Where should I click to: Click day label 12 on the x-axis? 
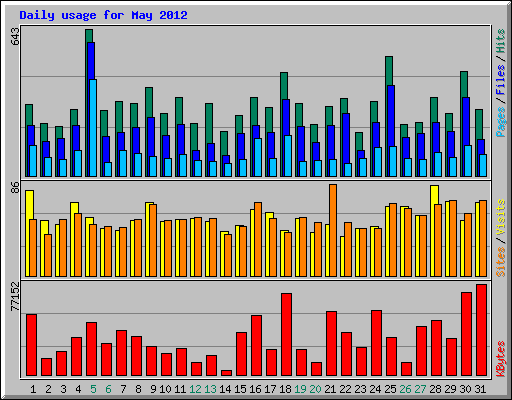[195, 389]
